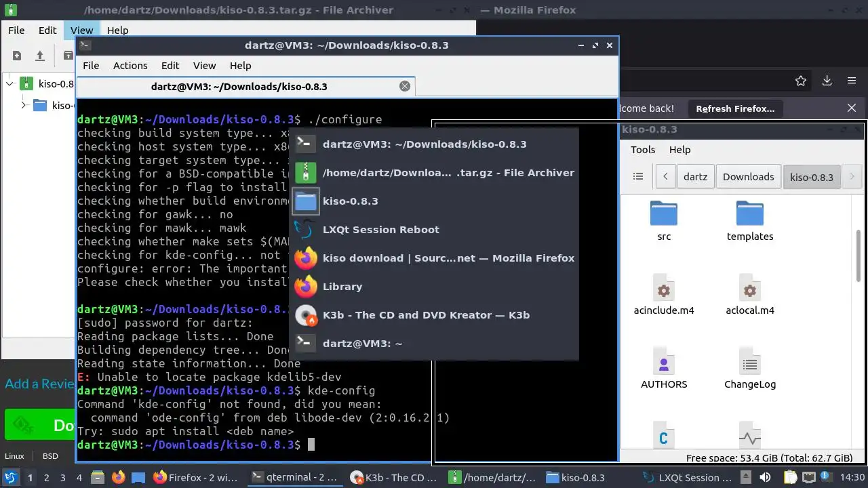The image size is (868, 488).
Task: Open Edit menu in qterminal
Action: click(x=170, y=66)
